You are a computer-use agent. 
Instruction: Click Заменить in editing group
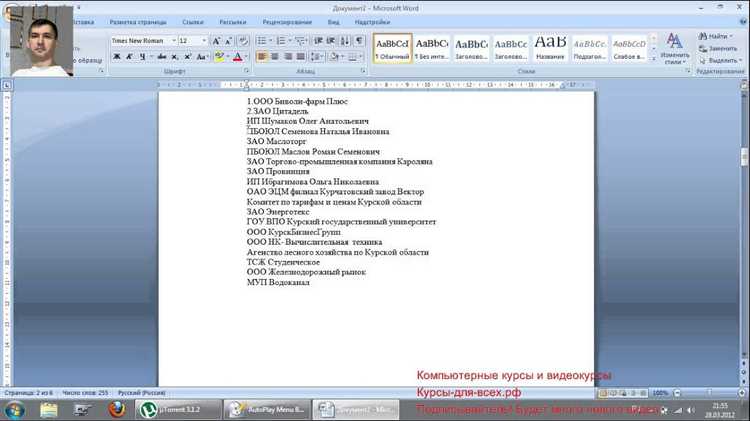[x=718, y=48]
